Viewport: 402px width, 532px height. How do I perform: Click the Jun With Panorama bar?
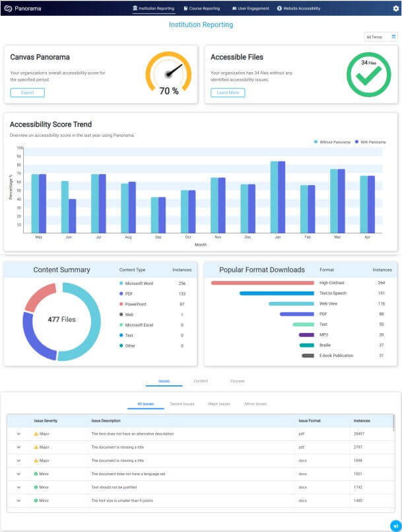[x=72, y=216]
